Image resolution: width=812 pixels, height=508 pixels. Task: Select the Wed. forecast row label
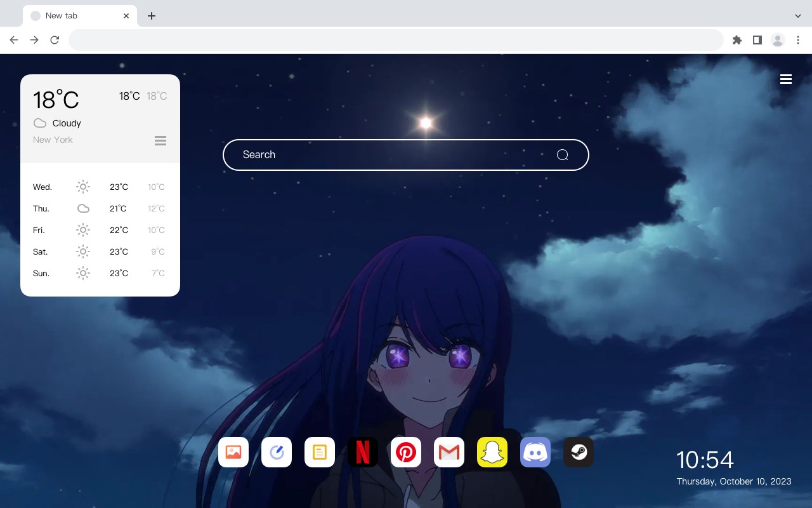point(43,187)
